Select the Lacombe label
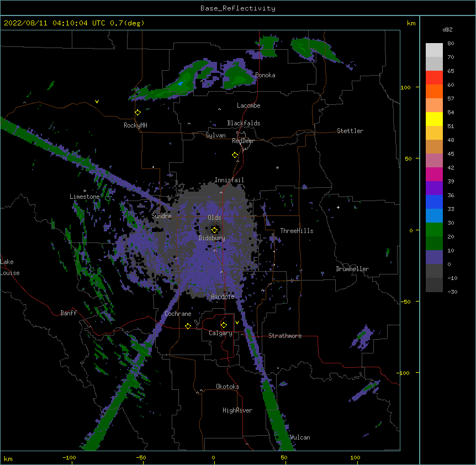The width and height of the screenshot is (476, 465). pyautogui.click(x=248, y=105)
